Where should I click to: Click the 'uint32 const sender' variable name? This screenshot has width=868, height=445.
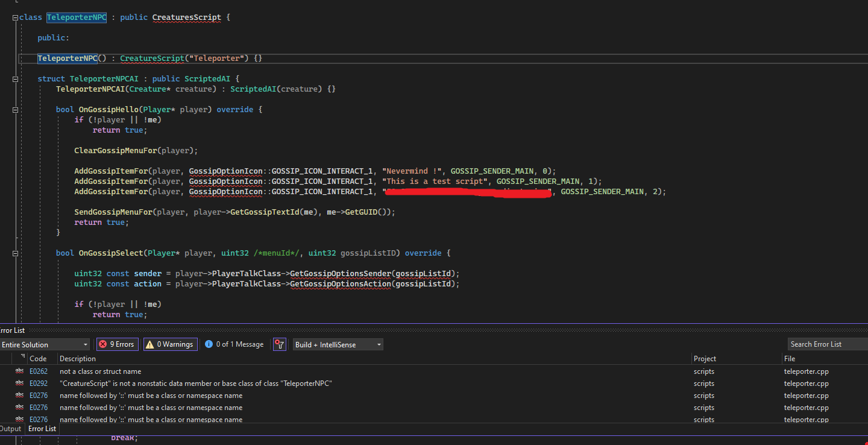click(x=148, y=274)
